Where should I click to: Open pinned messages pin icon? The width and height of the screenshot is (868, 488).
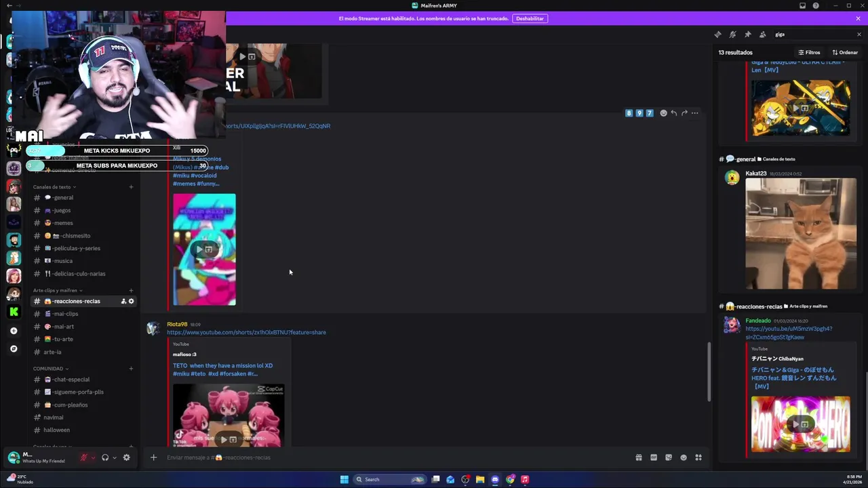[x=747, y=35]
